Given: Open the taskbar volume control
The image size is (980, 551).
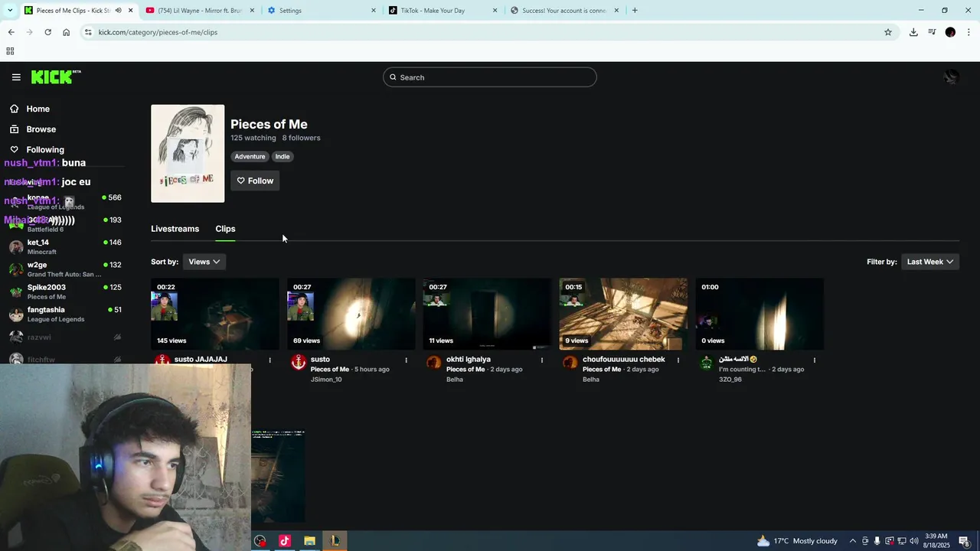Looking at the screenshot, I should [x=913, y=541].
